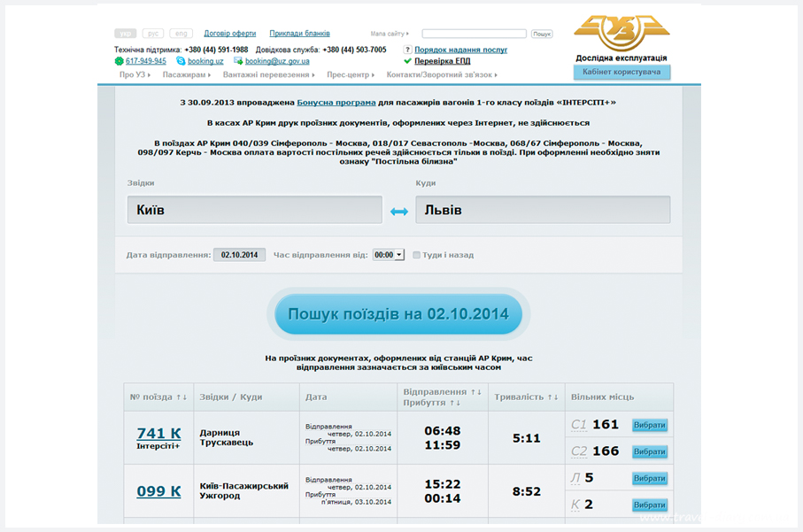Click the departure date field showing 02.10.2014
This screenshot has width=803, height=532.
[x=239, y=254]
